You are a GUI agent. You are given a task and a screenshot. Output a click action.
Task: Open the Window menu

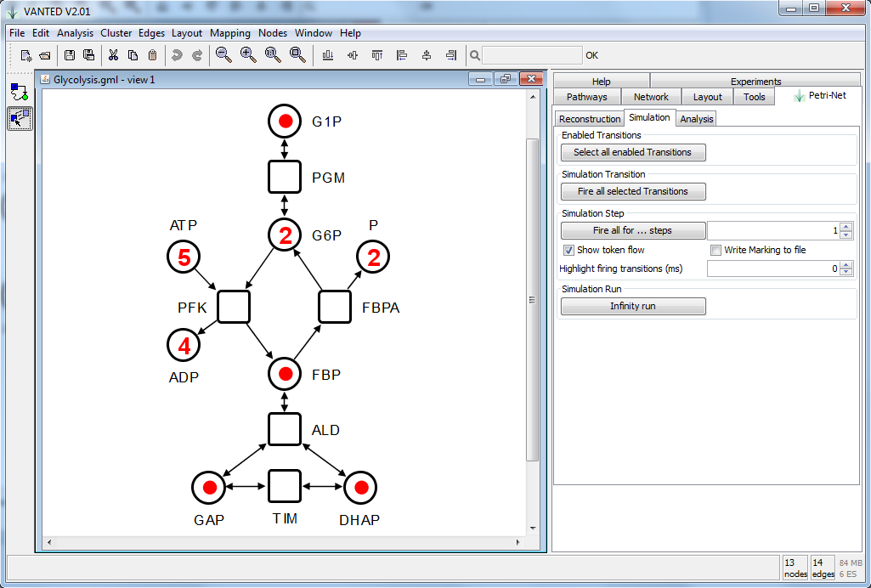pyautogui.click(x=314, y=33)
